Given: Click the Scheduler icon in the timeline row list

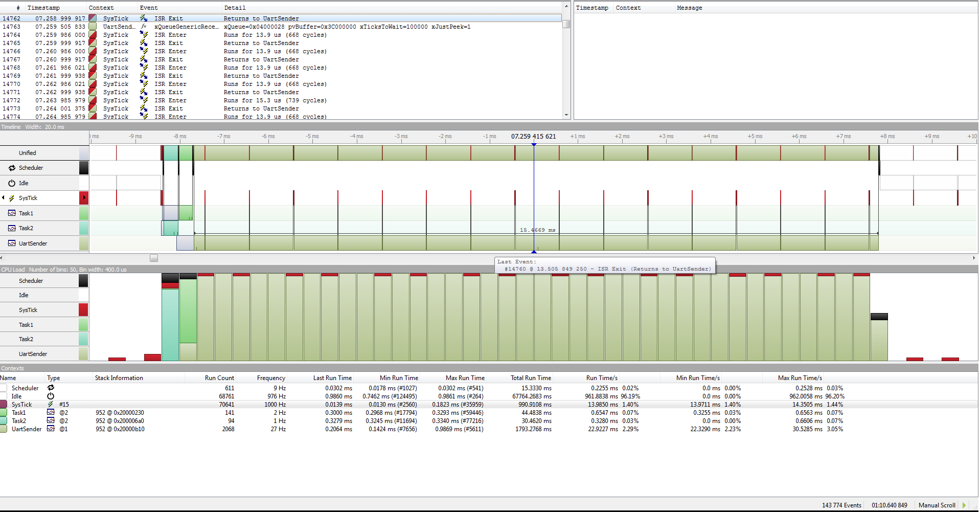Looking at the screenshot, I should pos(12,168).
